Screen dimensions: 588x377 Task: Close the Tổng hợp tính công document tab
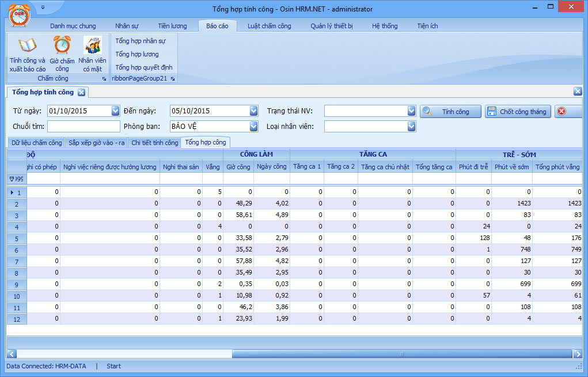(81, 92)
